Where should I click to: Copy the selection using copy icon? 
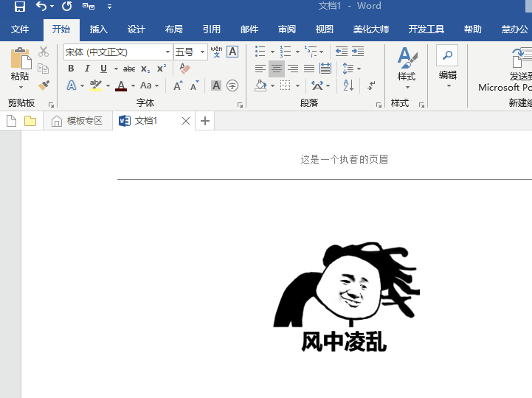tap(43, 68)
